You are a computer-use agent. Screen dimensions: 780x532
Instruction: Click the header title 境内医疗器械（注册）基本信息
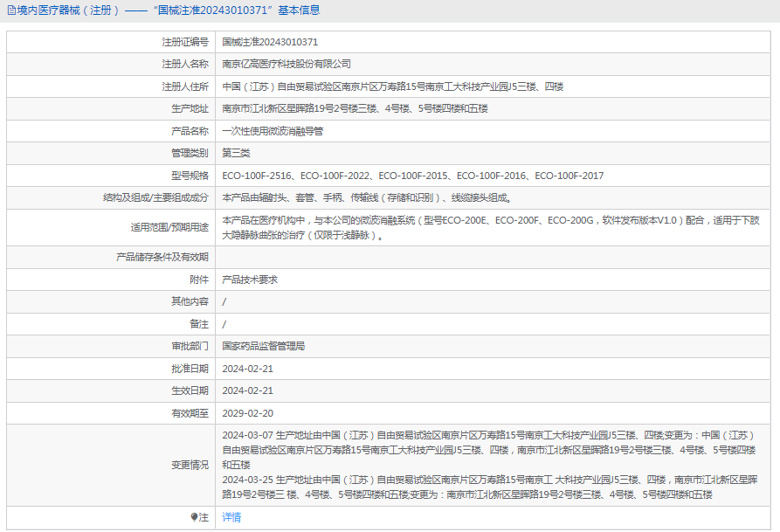168,10
